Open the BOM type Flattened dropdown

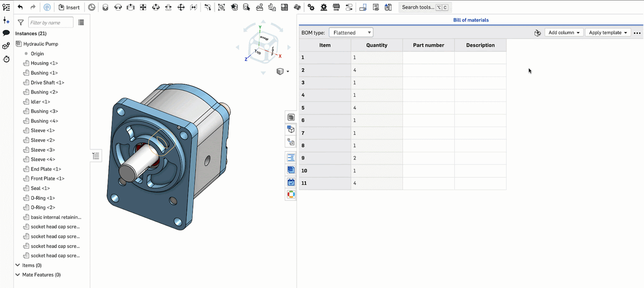point(351,33)
